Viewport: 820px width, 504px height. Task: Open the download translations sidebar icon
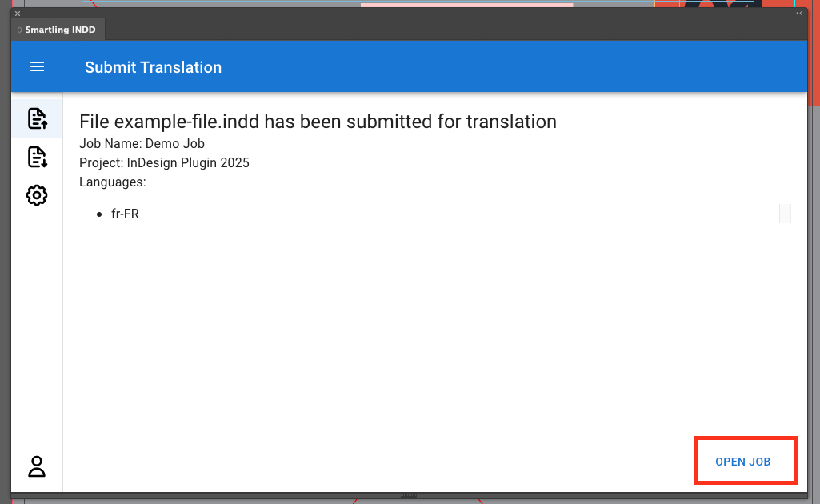37,157
